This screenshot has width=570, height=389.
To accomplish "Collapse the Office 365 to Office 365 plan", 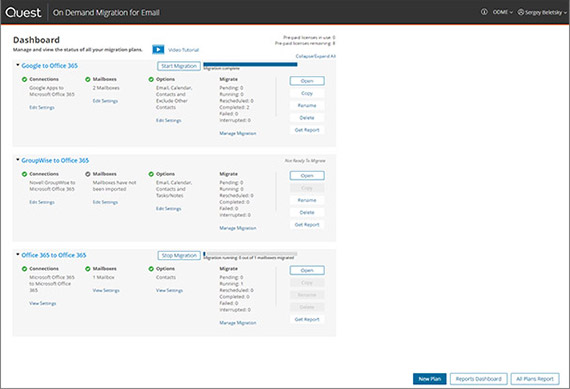I will 17,254.
